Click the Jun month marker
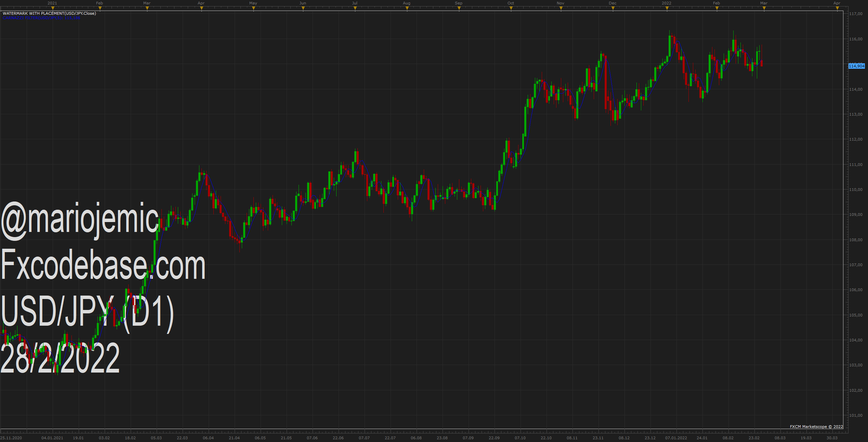The width and height of the screenshot is (868, 442). pyautogui.click(x=303, y=3)
